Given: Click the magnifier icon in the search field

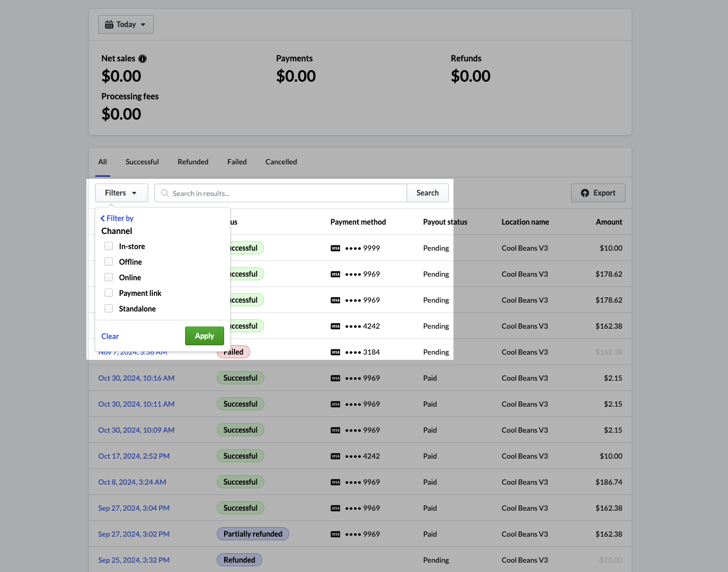Looking at the screenshot, I should pos(165,193).
